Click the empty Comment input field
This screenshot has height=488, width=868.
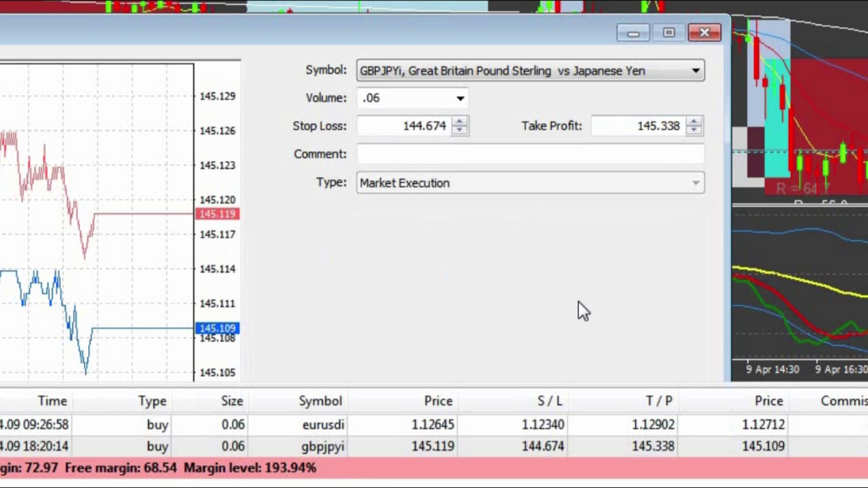pyautogui.click(x=530, y=155)
